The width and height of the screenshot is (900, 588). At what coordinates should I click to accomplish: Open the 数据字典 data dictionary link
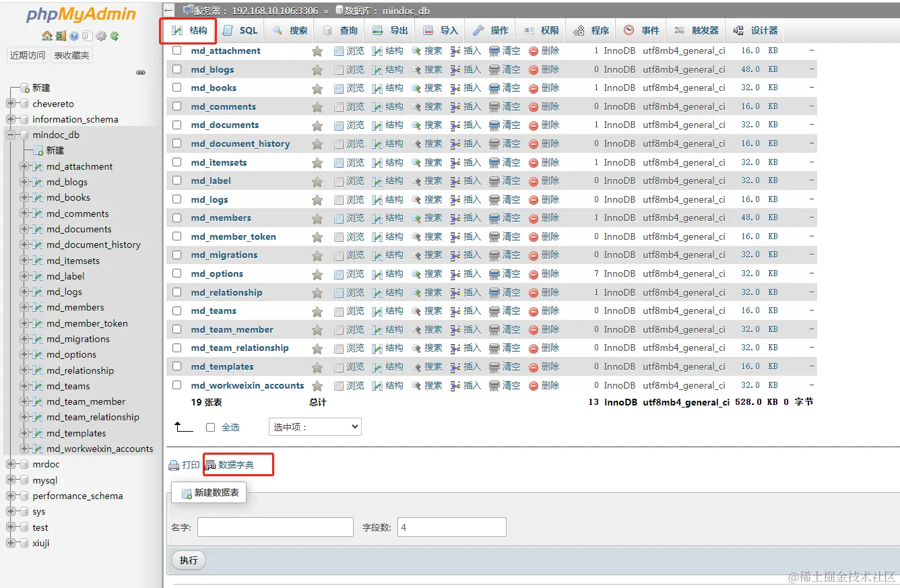[x=236, y=465]
